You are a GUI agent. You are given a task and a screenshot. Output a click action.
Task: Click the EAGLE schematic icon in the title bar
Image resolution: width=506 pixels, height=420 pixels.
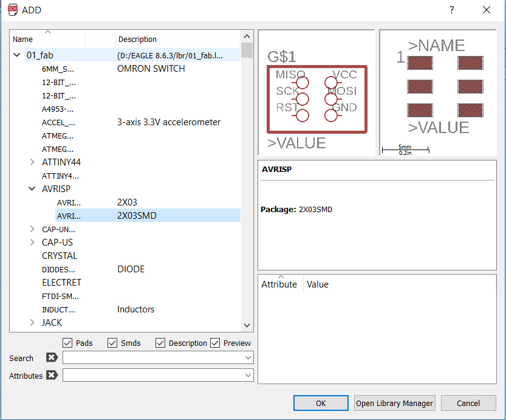coord(13,10)
